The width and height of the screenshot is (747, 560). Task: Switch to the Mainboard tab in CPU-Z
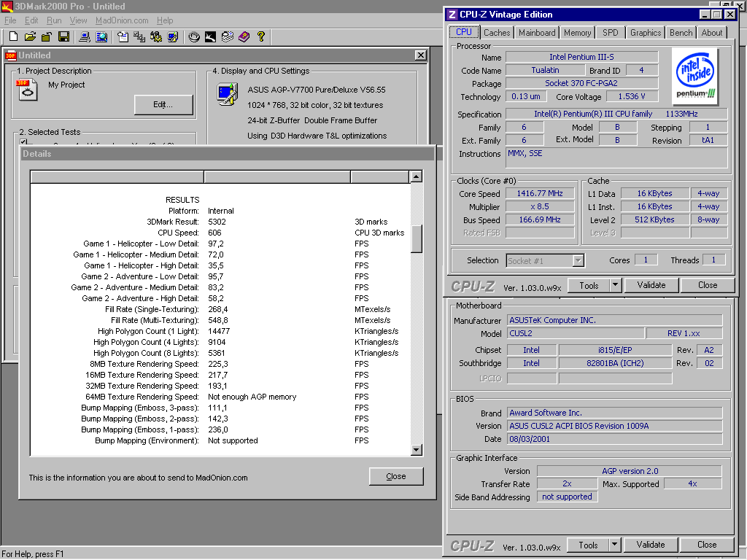point(537,33)
